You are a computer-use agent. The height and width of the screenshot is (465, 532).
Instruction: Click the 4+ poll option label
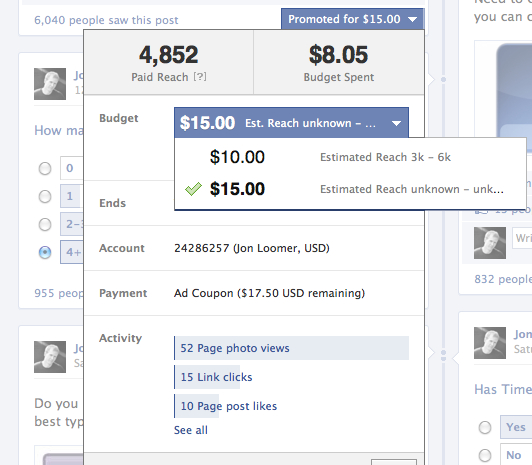pos(72,252)
